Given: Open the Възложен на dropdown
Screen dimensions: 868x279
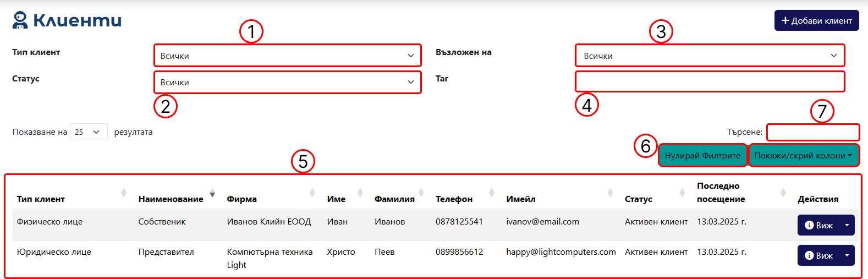Looking at the screenshot, I should click(x=710, y=56).
